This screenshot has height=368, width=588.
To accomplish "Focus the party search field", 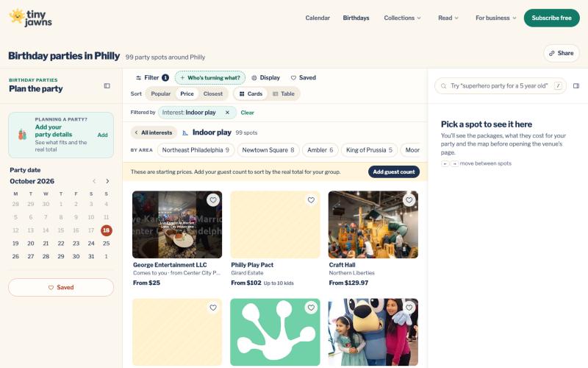I will (500, 86).
